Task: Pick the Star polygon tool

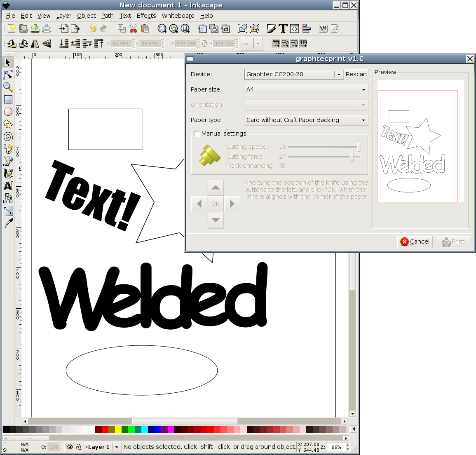Action: (x=8, y=124)
